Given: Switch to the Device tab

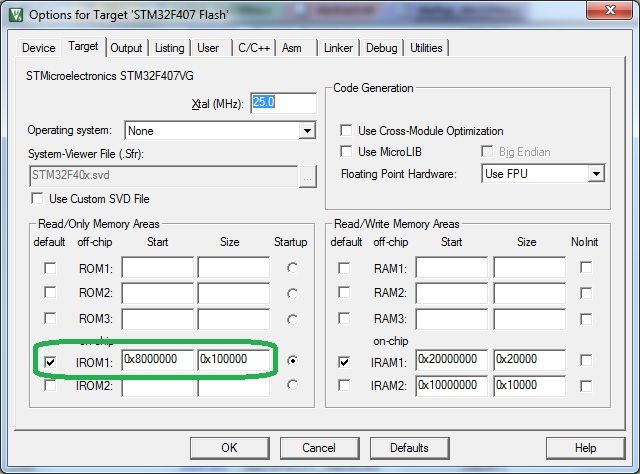Looking at the screenshot, I should click(39, 48).
